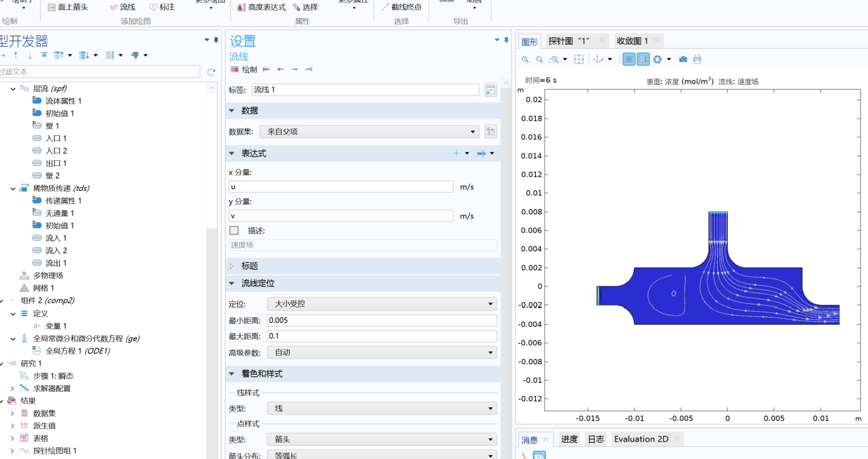Screen dimensions: 868x459
Task: Switch to the 收敛图 1 tab
Action: (x=631, y=40)
